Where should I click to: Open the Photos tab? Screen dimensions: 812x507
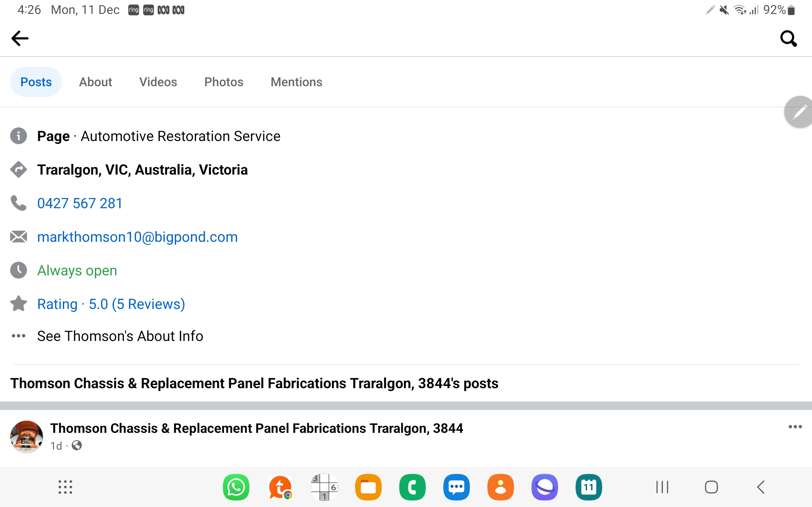pyautogui.click(x=224, y=82)
